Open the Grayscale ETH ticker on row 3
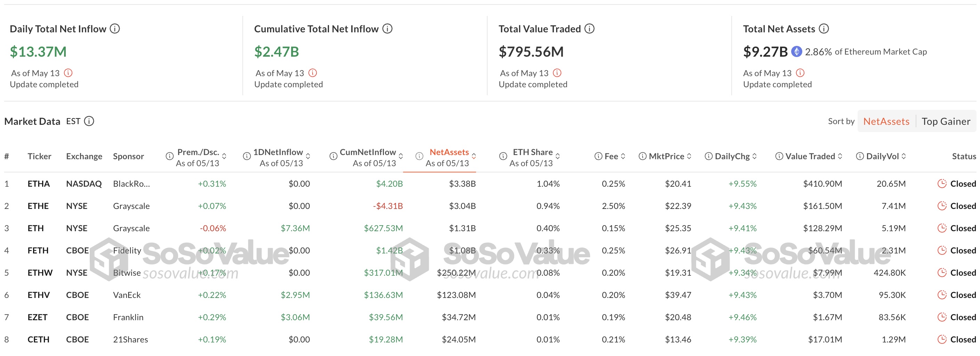Screen dimensions: 980x356 tap(35, 228)
